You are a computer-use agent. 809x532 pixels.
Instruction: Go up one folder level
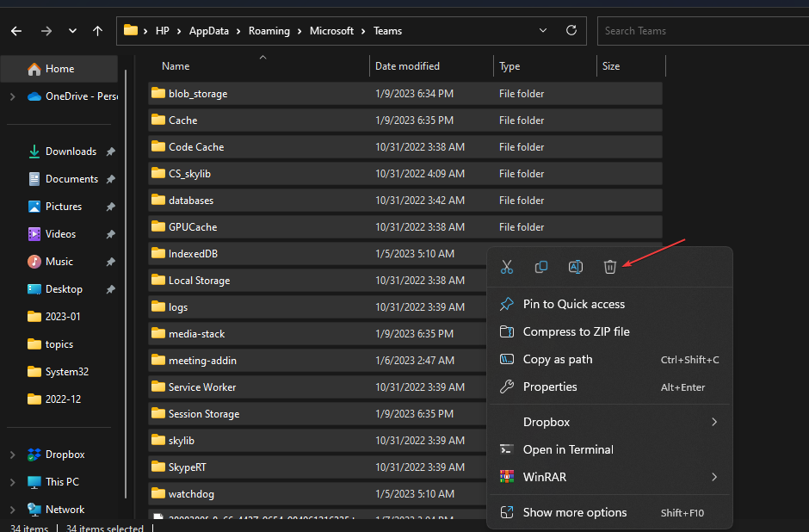coord(97,31)
